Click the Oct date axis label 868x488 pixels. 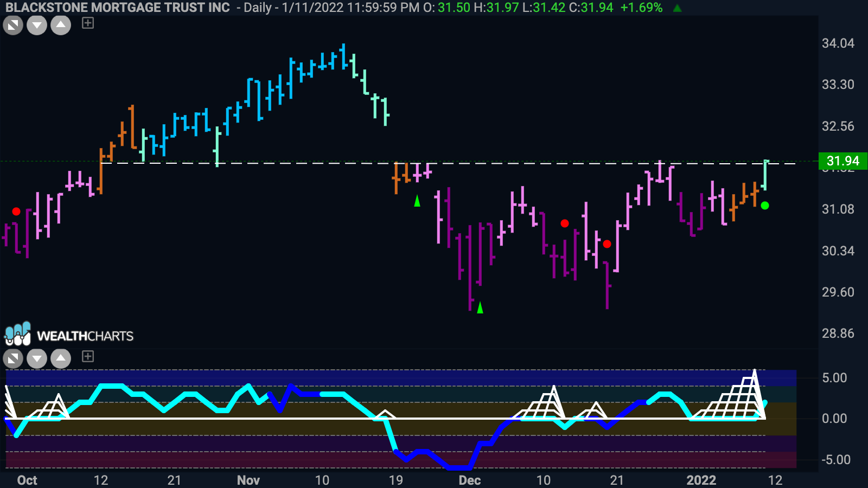27,480
